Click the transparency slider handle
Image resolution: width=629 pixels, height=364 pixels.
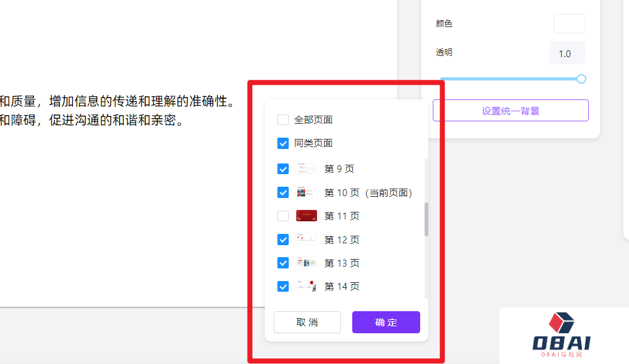pos(581,79)
